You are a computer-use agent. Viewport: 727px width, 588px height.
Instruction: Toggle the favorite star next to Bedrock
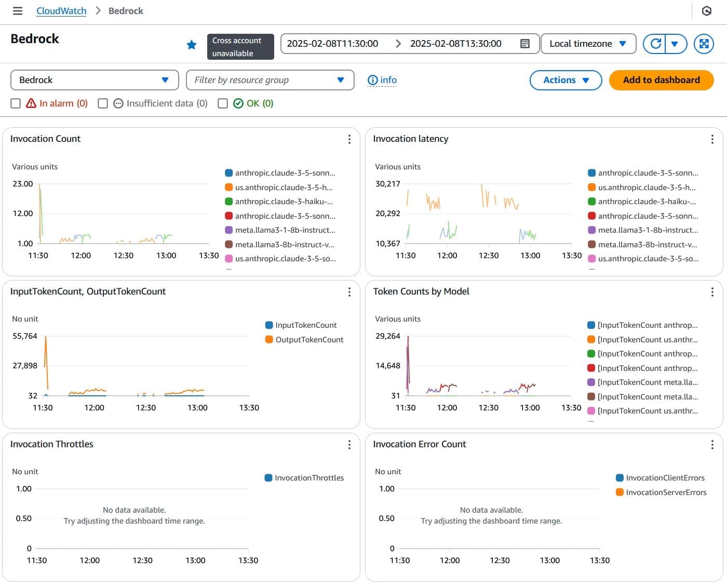coord(192,45)
